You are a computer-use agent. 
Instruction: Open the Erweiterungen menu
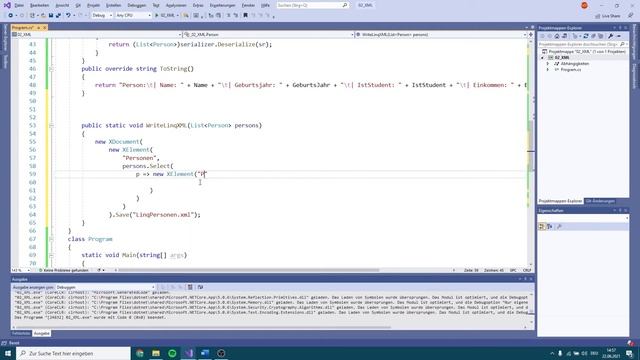pyautogui.click(x=222, y=5)
